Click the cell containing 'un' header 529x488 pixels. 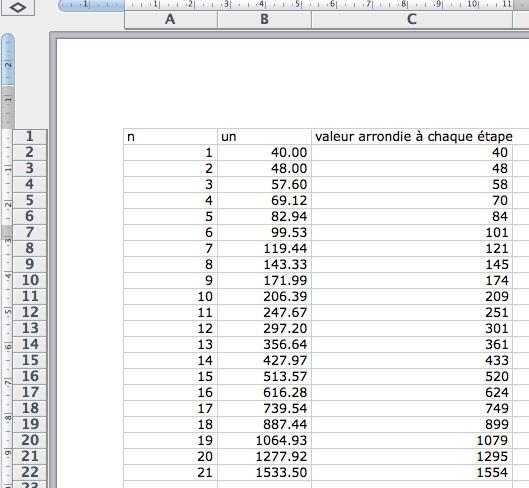tap(264, 137)
